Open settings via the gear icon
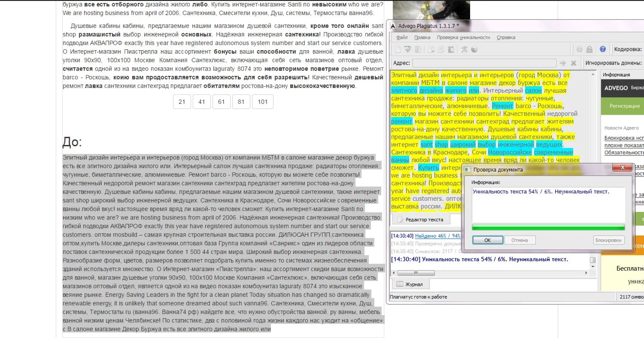This screenshot has width=644, height=338. (x=580, y=49)
